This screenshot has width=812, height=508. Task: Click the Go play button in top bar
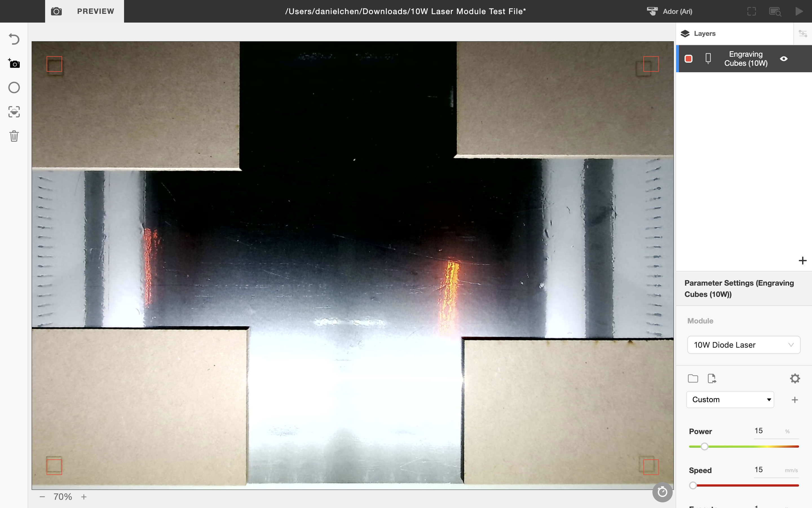tap(799, 11)
